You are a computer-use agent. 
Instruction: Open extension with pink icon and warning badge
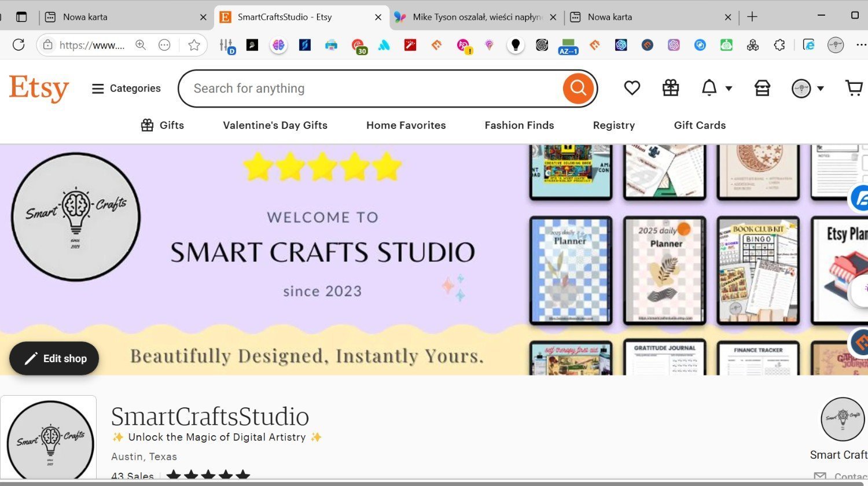point(464,45)
